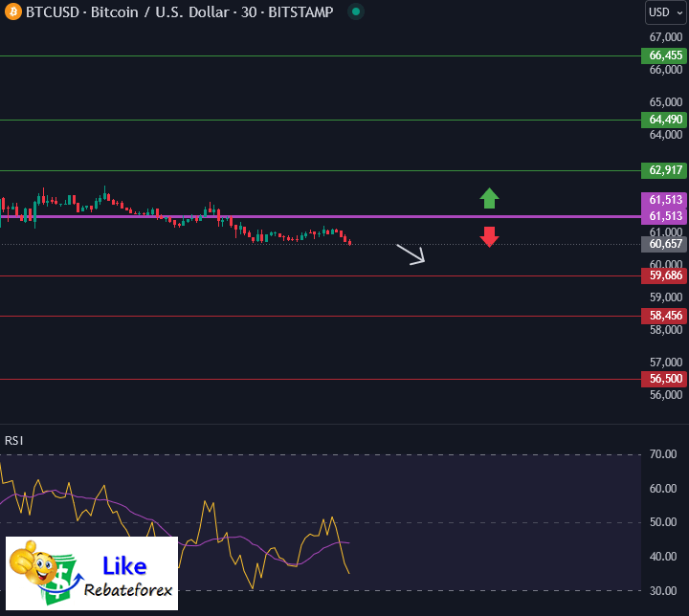Click the red down arrow marker

pyautogui.click(x=489, y=237)
